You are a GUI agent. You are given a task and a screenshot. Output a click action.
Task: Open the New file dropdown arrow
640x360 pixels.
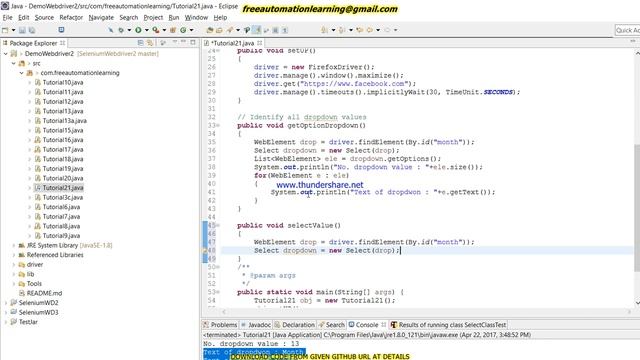point(13,30)
